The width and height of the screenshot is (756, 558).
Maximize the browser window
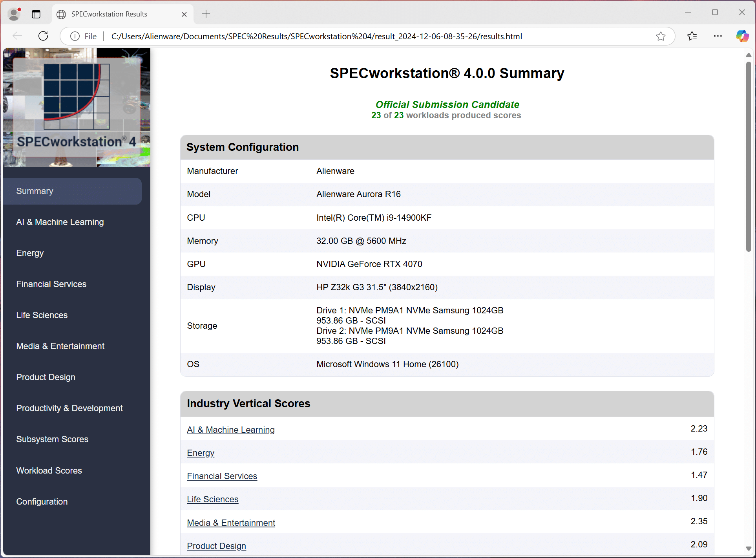(715, 13)
